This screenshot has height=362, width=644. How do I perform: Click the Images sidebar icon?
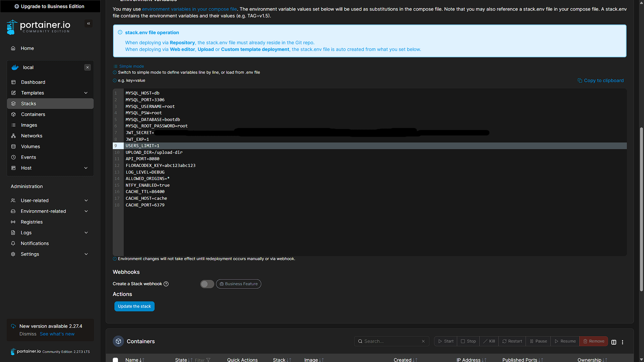click(13, 125)
